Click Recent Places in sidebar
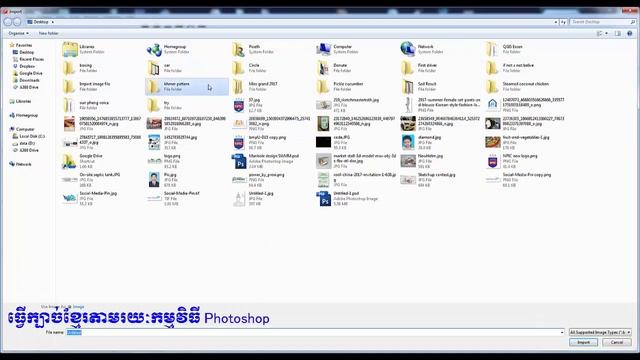This screenshot has width=640, height=360. coord(31,59)
